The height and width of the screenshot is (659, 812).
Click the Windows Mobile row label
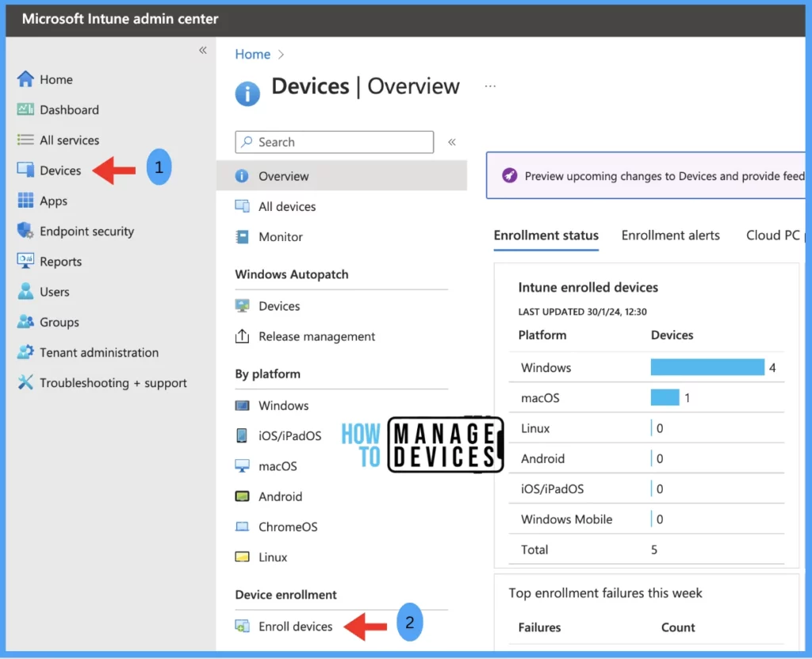(x=566, y=519)
